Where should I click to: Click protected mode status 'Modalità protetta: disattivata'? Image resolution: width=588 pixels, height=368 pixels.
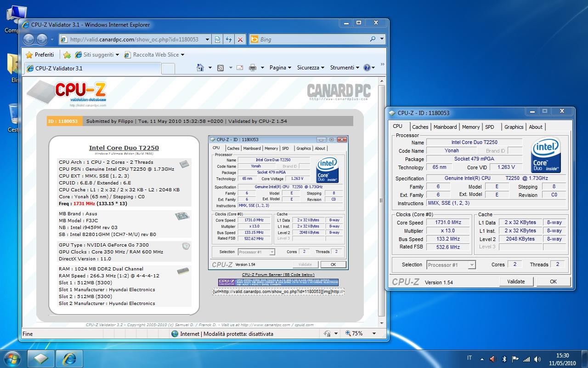tap(238, 334)
